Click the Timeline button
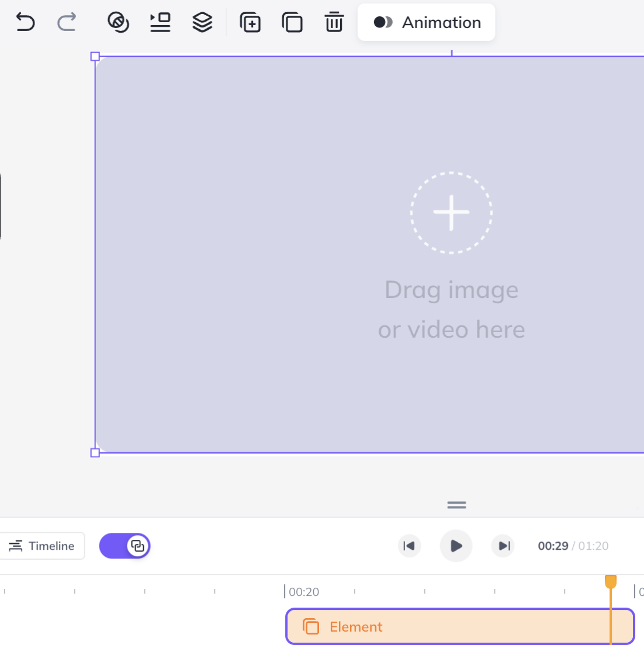The width and height of the screenshot is (644, 645). click(42, 546)
